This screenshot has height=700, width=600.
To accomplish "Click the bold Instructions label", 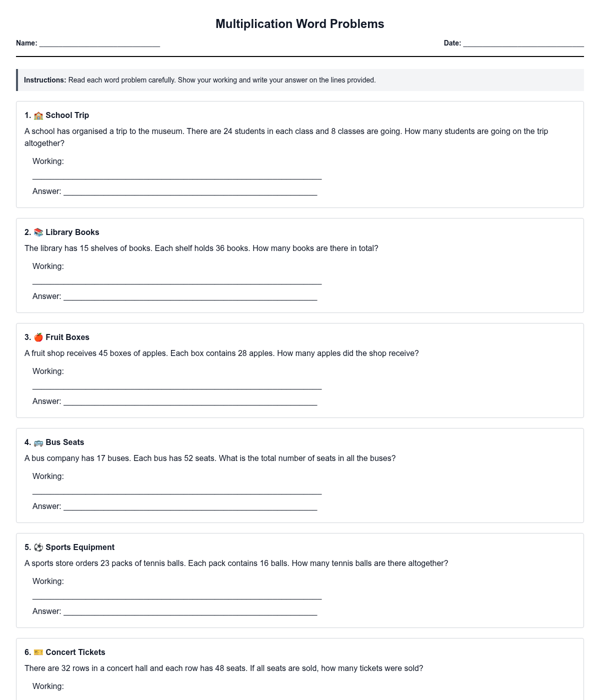I will 45,80.
